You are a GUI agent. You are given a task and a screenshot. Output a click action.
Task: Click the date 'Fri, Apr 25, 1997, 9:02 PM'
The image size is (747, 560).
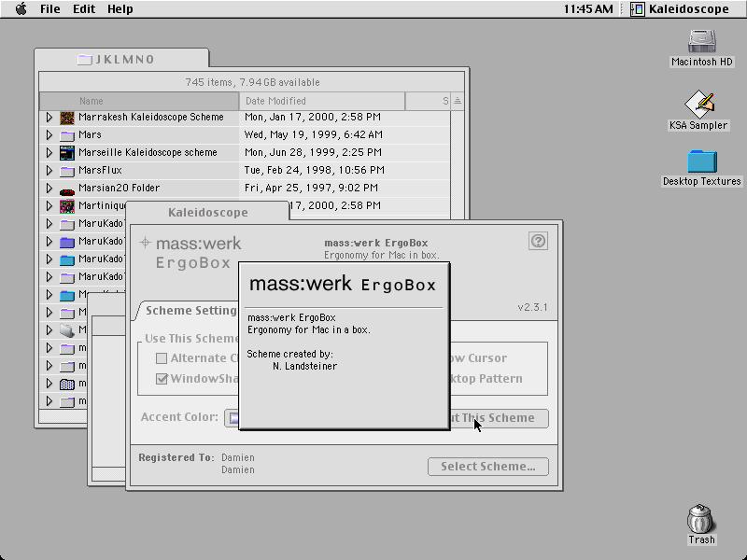311,189
